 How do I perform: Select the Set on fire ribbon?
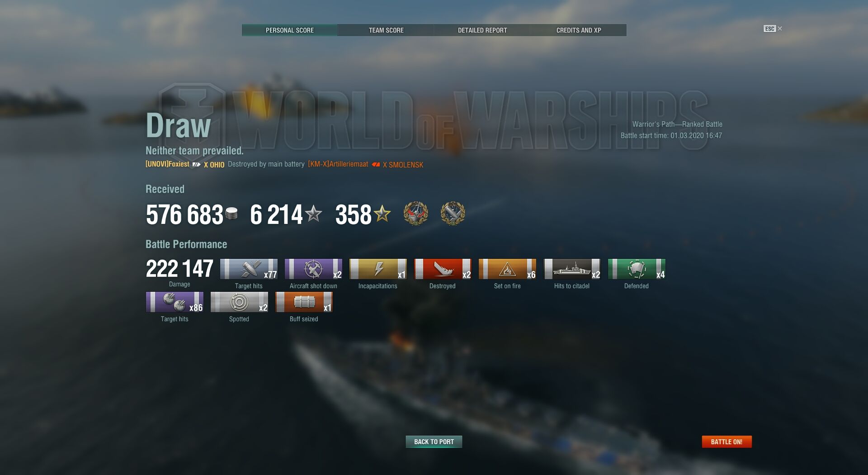[x=507, y=269]
